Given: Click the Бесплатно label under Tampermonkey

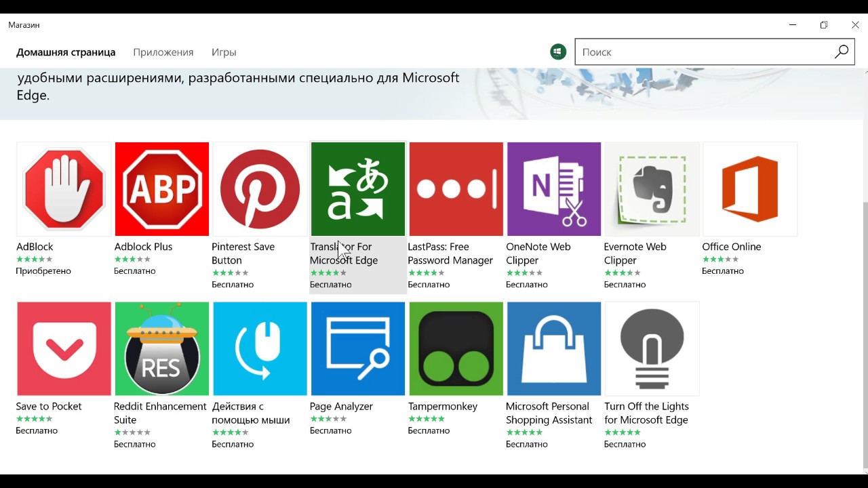Looking at the screenshot, I should pyautogui.click(x=429, y=431).
